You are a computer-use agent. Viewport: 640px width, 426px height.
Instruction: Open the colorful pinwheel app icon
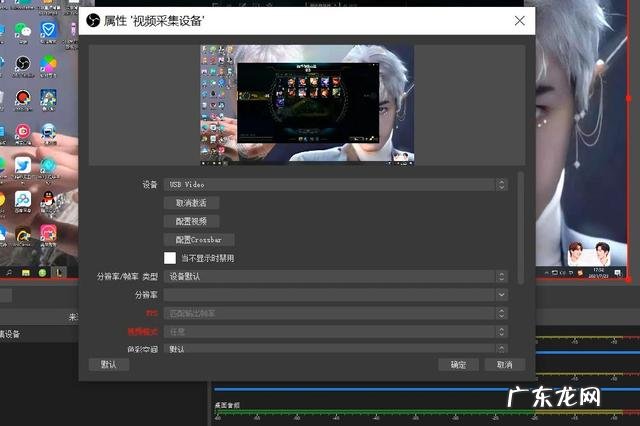(x=48, y=64)
